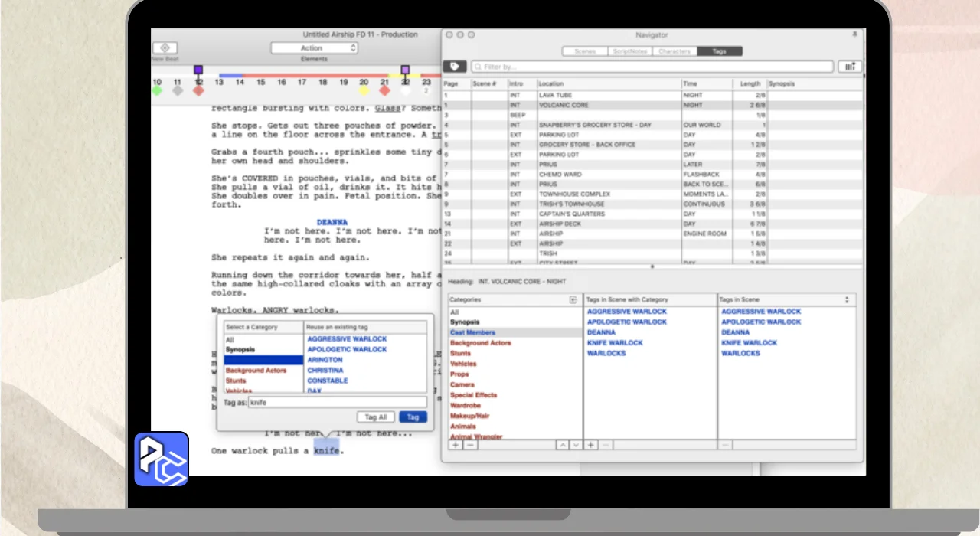
Task: Open the Action elements dropdown
Action: coord(314,48)
